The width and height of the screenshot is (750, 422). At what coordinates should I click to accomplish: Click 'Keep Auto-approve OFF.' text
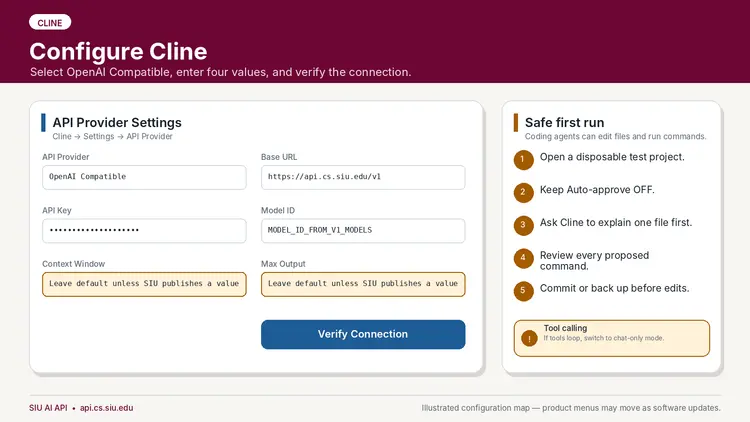click(x=597, y=189)
